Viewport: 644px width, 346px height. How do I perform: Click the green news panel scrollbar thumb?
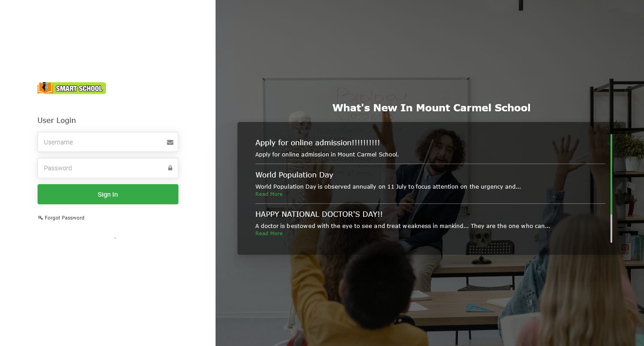[x=611, y=174]
